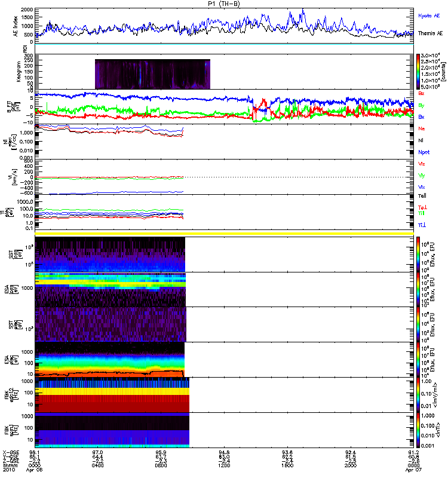
Task: Click the 92.4 X-GSE position value
Action: (x=351, y=452)
